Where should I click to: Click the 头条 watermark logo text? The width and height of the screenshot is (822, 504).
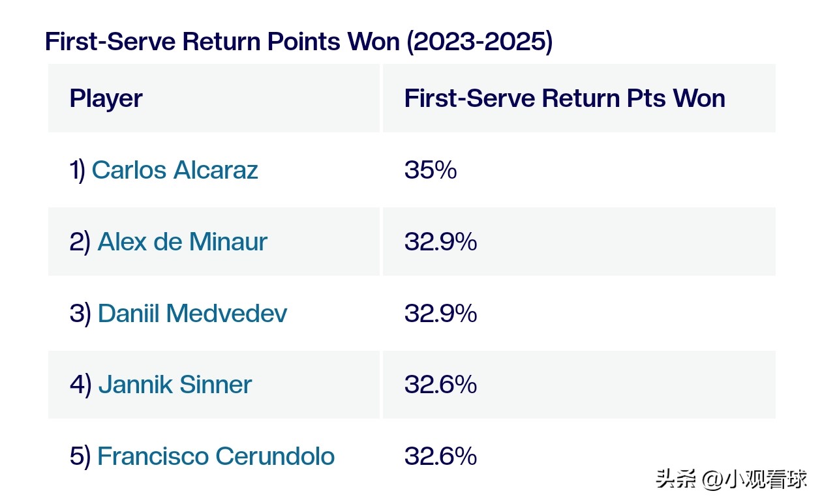676,479
